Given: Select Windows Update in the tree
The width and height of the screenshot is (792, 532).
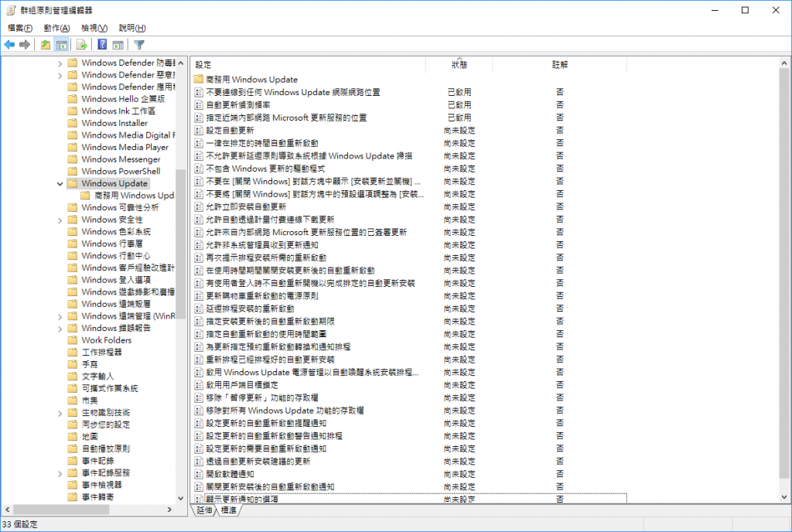Looking at the screenshot, I should (x=114, y=183).
